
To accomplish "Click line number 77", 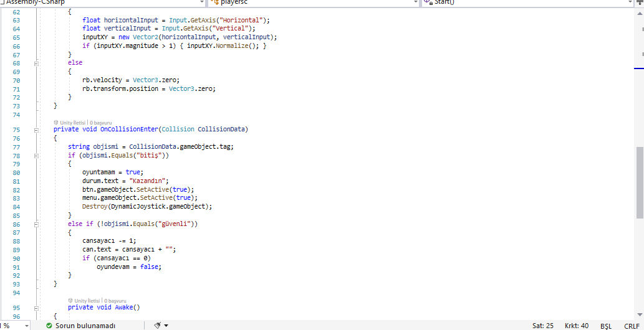I will [x=16, y=147].
